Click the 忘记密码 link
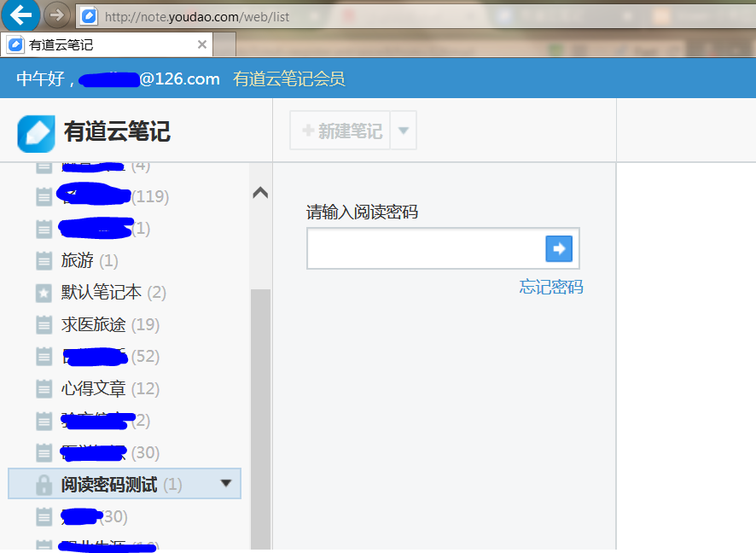Screen dimensions: 756x553 tap(551, 287)
